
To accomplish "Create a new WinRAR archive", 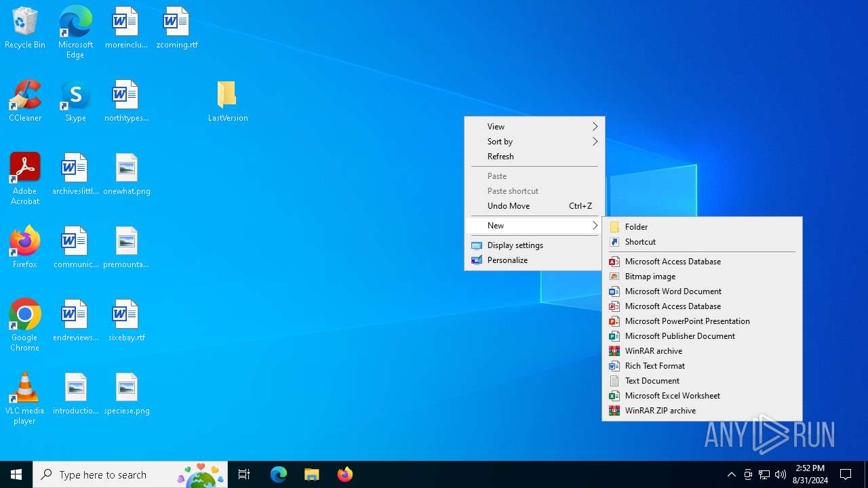I will (702, 351).
